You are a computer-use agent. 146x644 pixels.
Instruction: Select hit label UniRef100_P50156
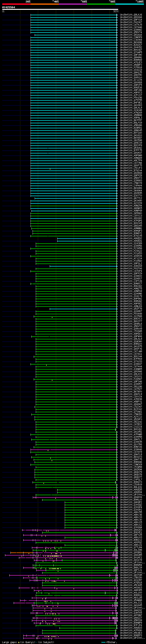[131, 98]
